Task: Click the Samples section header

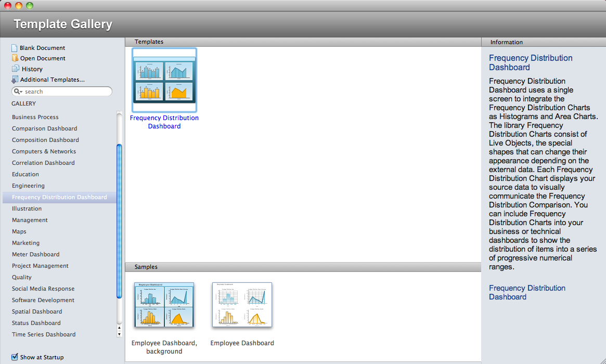Action: click(x=303, y=267)
